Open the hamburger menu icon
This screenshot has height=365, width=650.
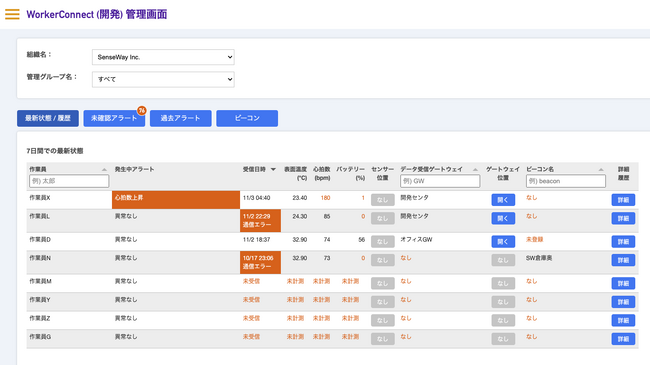pyautogui.click(x=12, y=14)
